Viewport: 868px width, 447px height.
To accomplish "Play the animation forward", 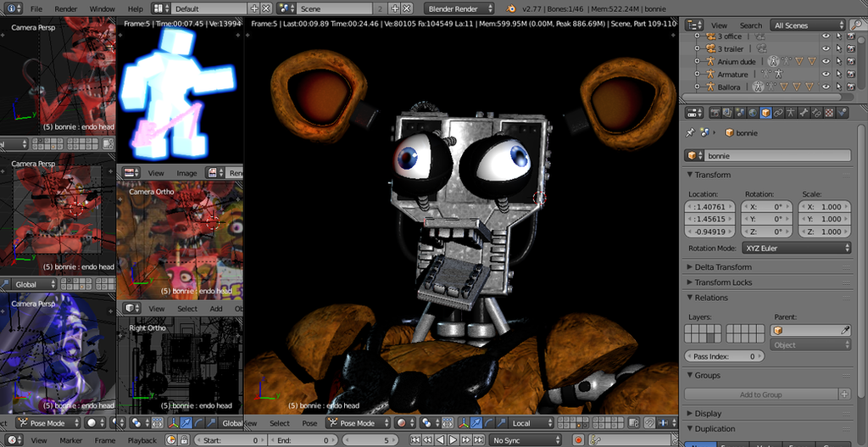I will (453, 440).
